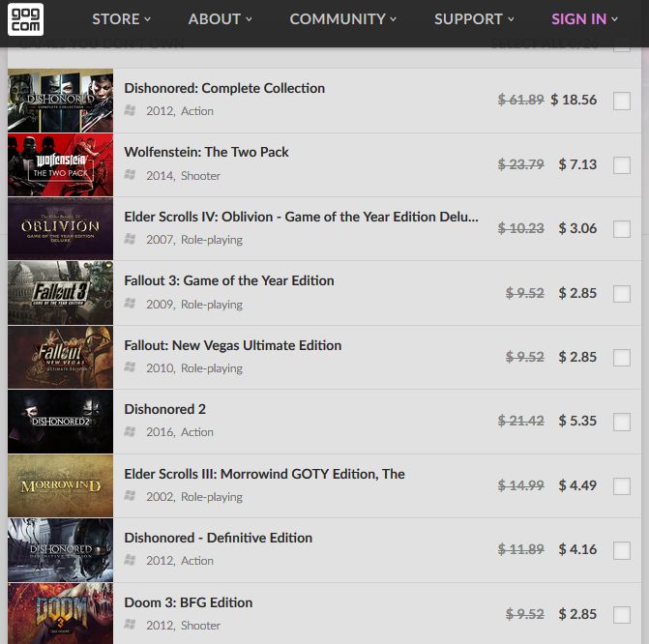Viewport: 649px width, 644px height.
Task: Open the Fallout 3 cover thumbnail
Action: [60, 293]
